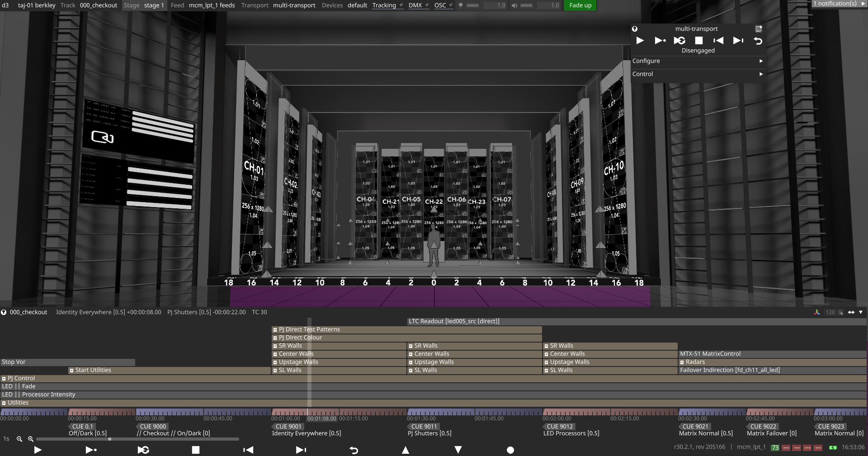Click the bottom bar Stop button

tap(196, 450)
